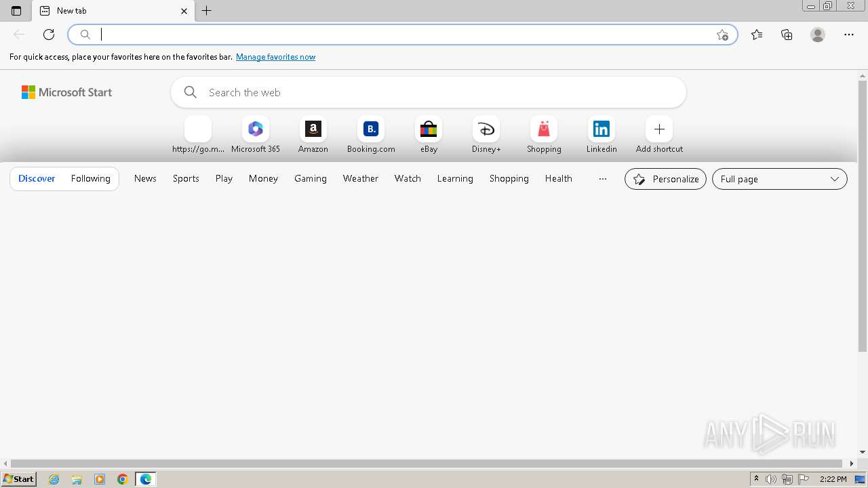Screen dimensions: 868x488
Task: Open the tab actions menu icon
Action: 16,11
